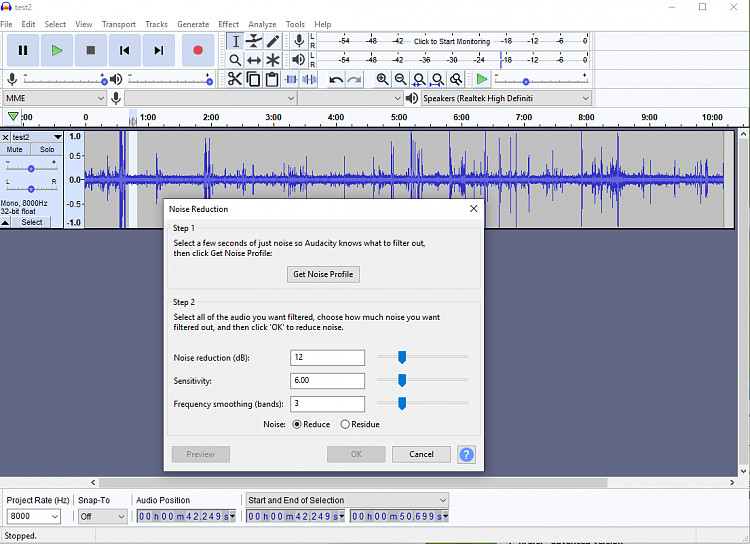Click the Sensitivity slider handle
The height and width of the screenshot is (544, 750).
[x=402, y=380]
